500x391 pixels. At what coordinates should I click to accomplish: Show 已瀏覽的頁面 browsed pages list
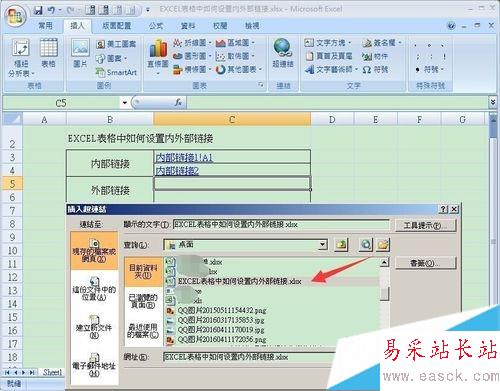(143, 300)
